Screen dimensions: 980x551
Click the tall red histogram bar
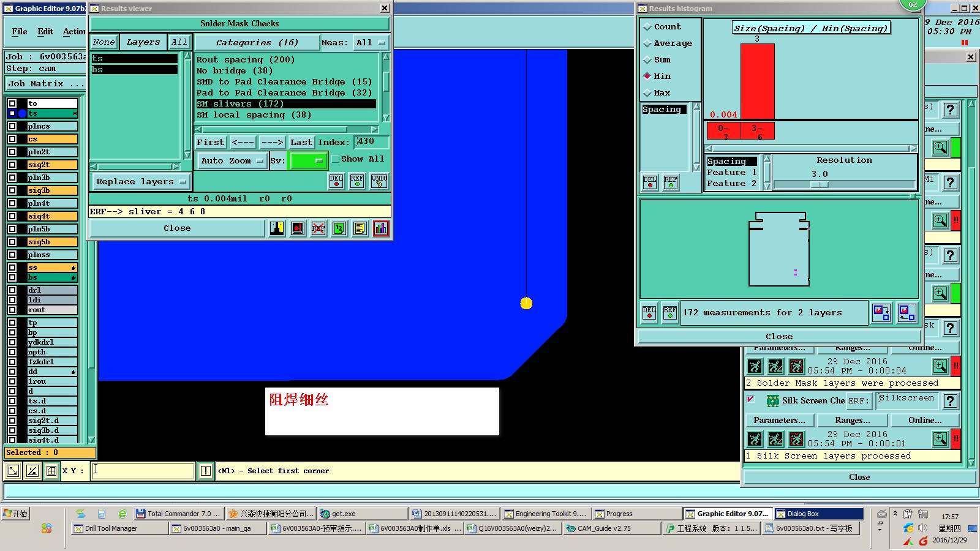pyautogui.click(x=758, y=81)
